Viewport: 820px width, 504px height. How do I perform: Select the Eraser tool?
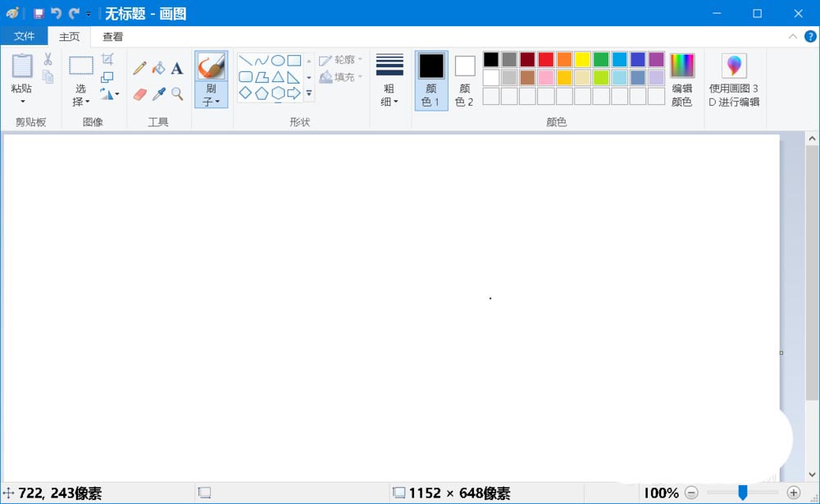tap(139, 94)
